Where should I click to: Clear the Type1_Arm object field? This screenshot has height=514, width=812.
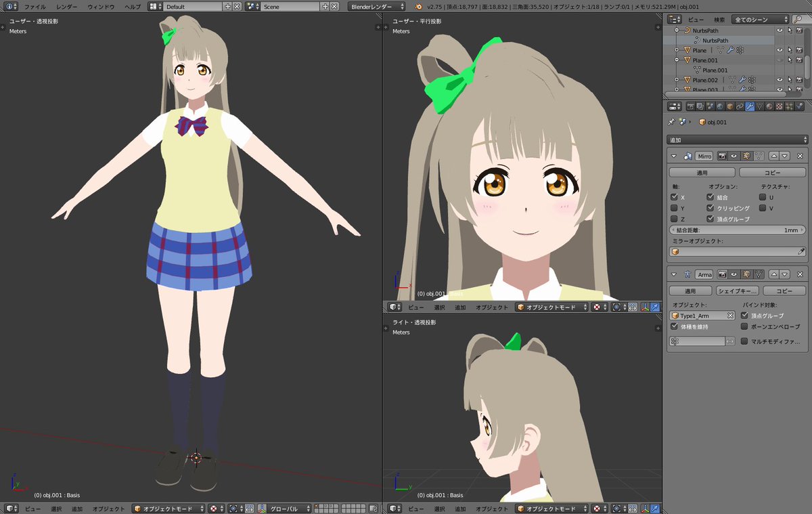[x=731, y=316]
